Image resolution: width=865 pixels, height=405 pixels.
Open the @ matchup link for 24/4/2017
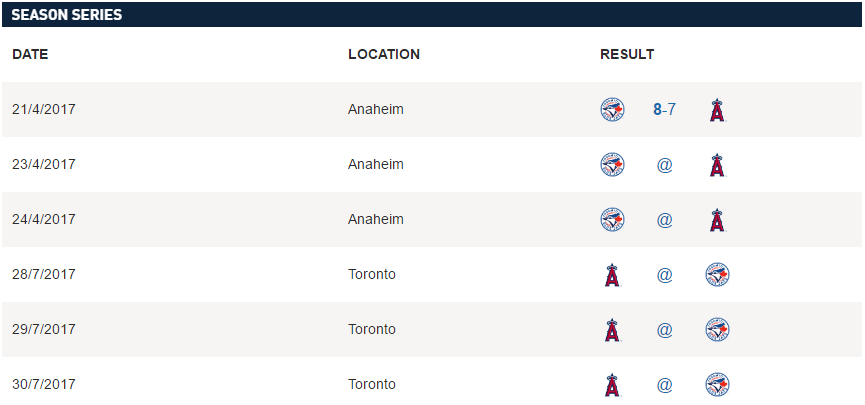coord(665,220)
